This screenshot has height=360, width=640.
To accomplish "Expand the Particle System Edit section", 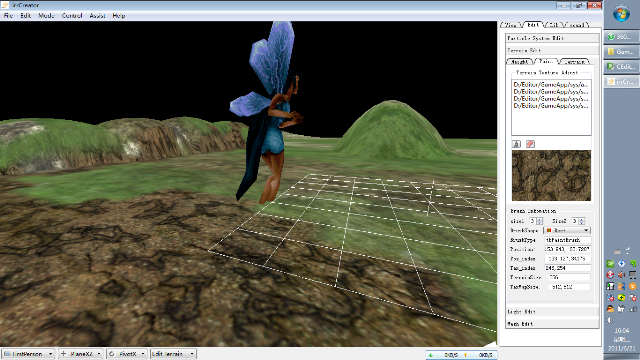I will [x=552, y=38].
